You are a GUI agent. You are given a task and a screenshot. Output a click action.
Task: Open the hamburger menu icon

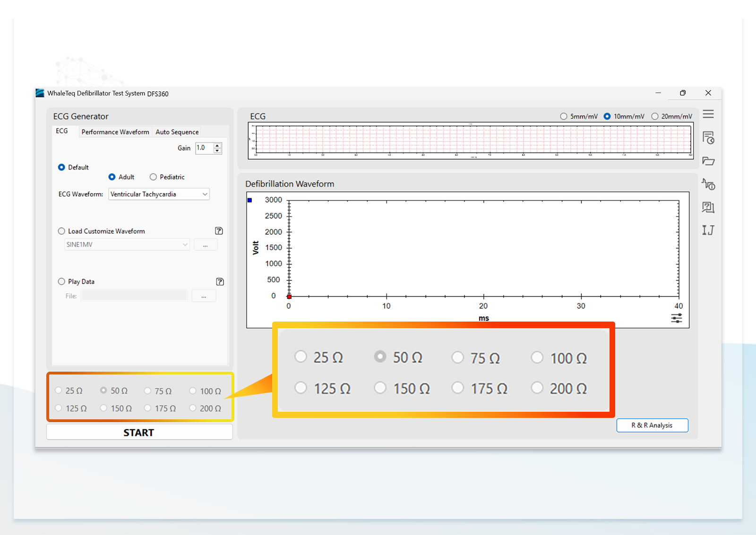pyautogui.click(x=708, y=114)
